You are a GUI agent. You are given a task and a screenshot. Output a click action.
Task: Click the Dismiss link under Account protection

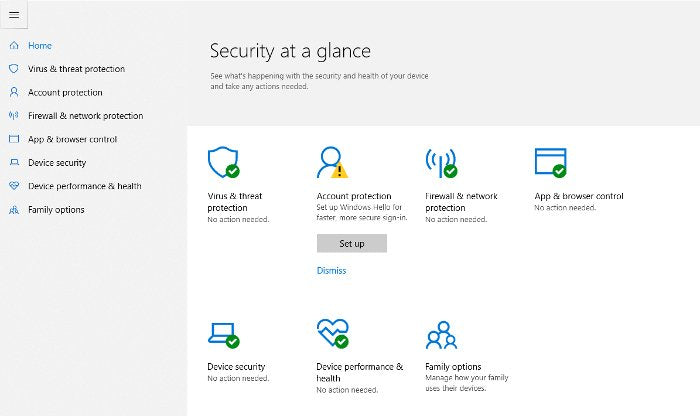point(332,271)
